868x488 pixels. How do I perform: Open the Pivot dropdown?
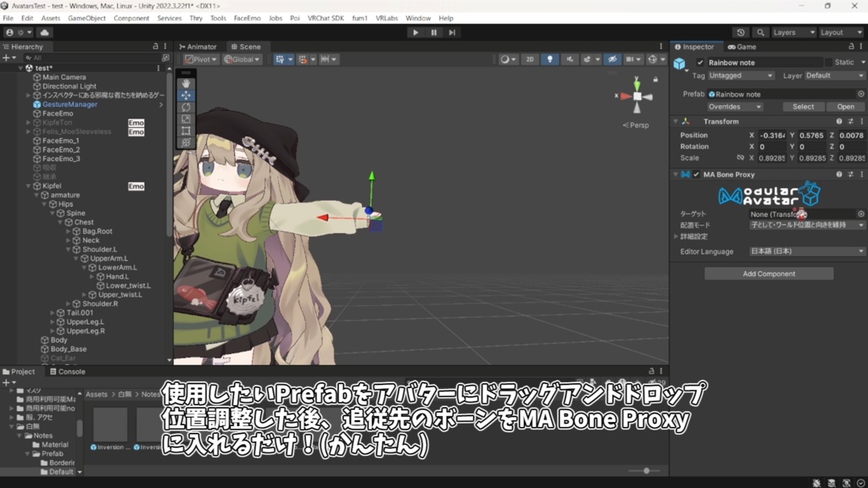(201, 59)
